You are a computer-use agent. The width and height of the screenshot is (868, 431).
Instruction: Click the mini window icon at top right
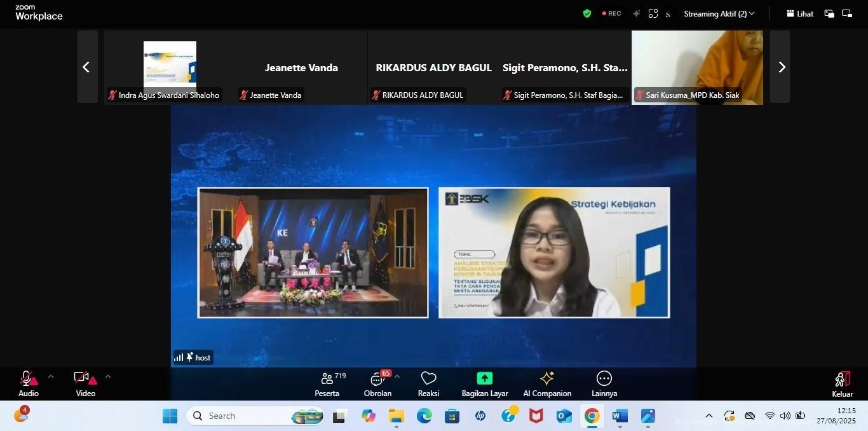(x=847, y=13)
